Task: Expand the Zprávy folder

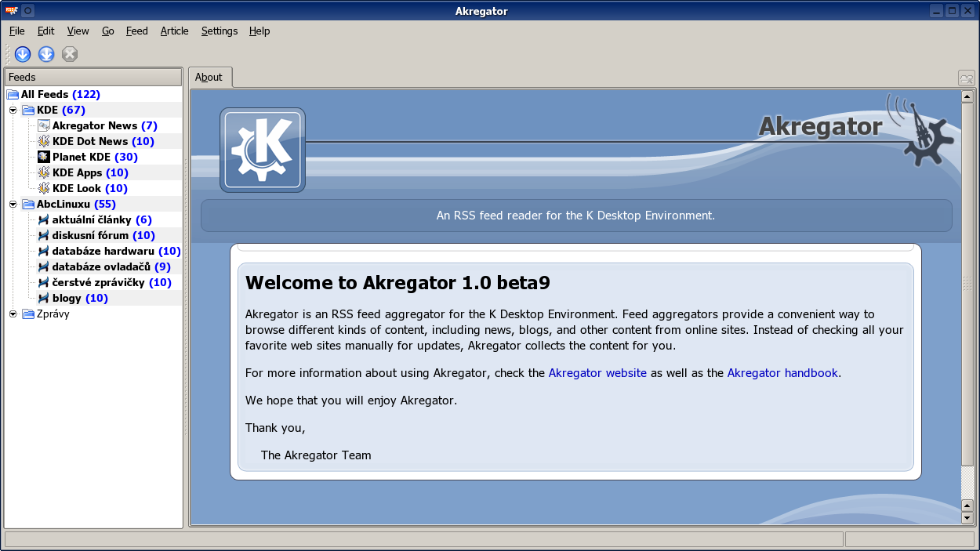Action: coord(13,314)
